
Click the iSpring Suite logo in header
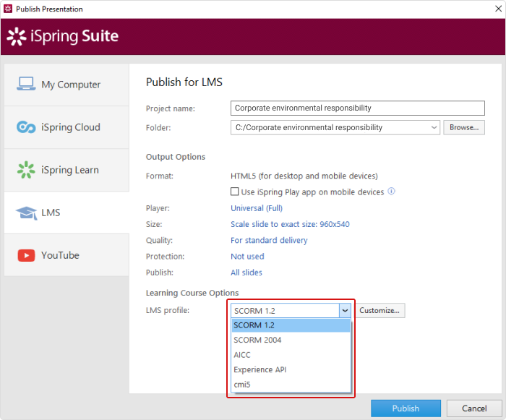click(63, 36)
